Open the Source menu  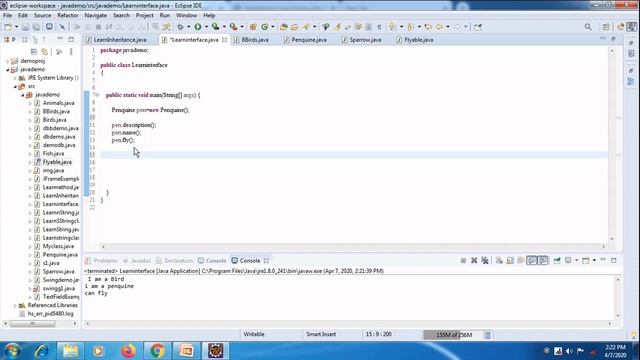click(42, 16)
